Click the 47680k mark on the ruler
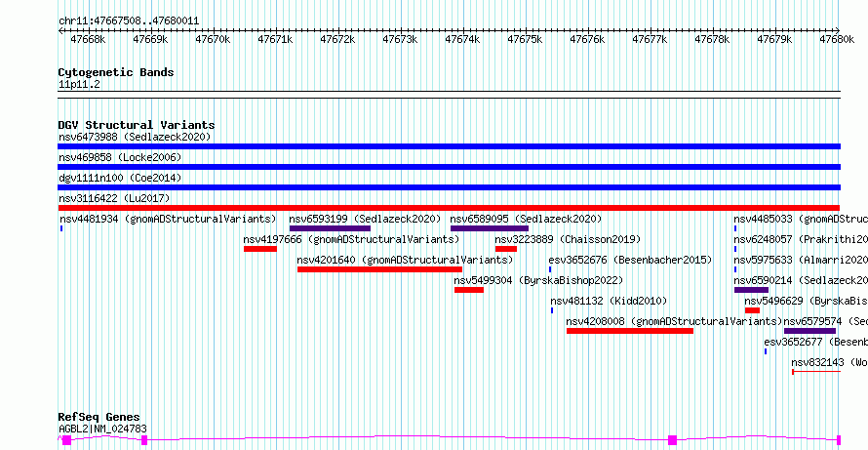The image size is (868, 450). point(837,39)
